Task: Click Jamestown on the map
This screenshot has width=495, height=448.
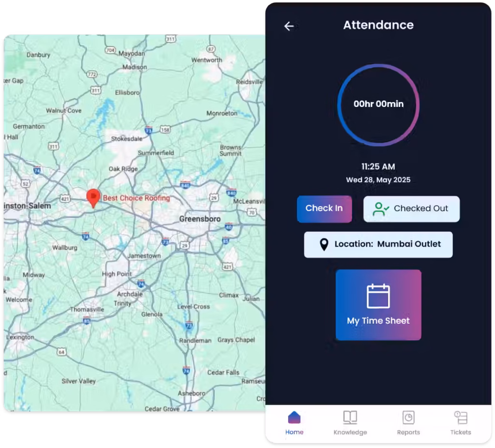Action: (x=144, y=255)
